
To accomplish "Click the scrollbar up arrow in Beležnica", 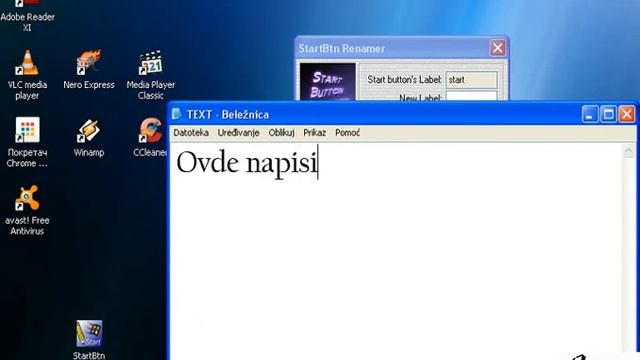I will (629, 151).
